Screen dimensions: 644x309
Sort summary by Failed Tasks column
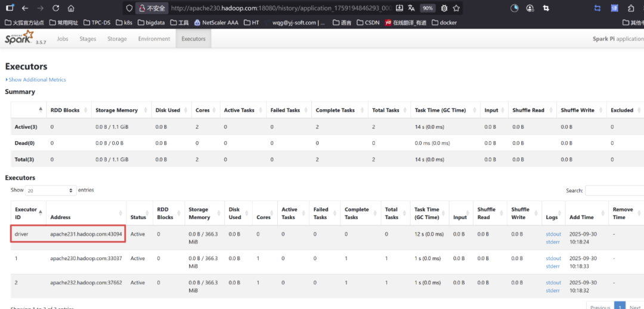tap(289, 110)
